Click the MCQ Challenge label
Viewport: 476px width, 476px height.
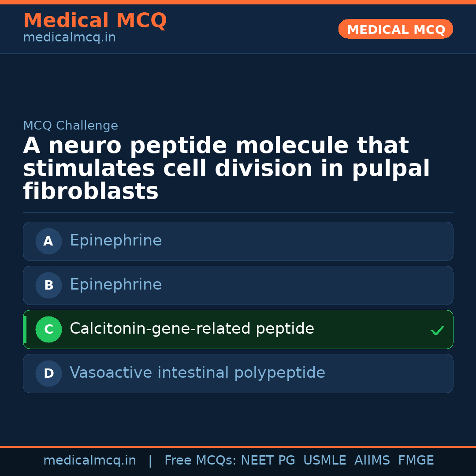pos(71,126)
